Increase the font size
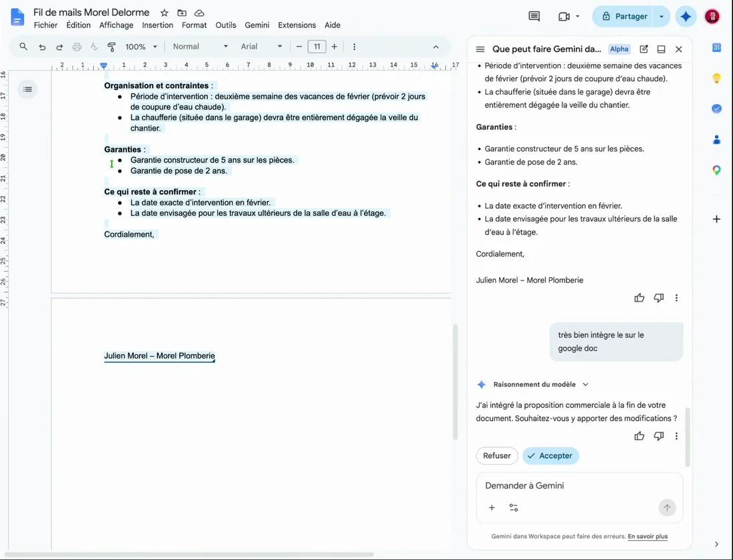 tap(335, 46)
